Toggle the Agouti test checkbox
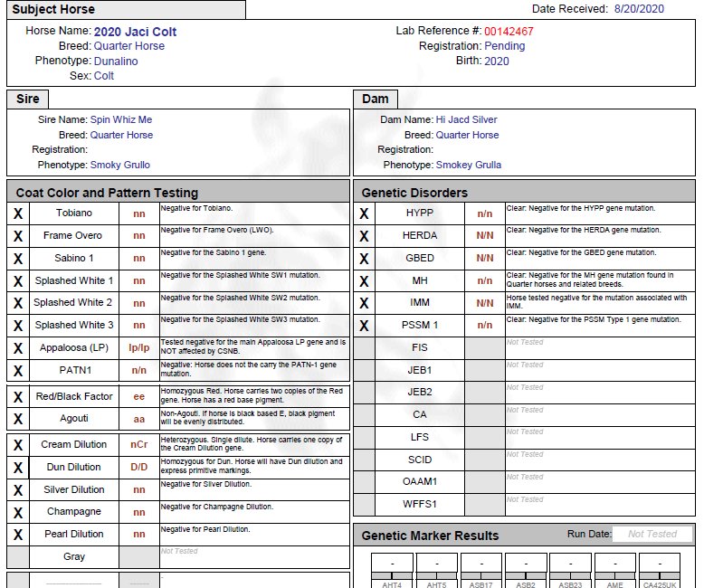The height and width of the screenshot is (588, 704). 18,419
